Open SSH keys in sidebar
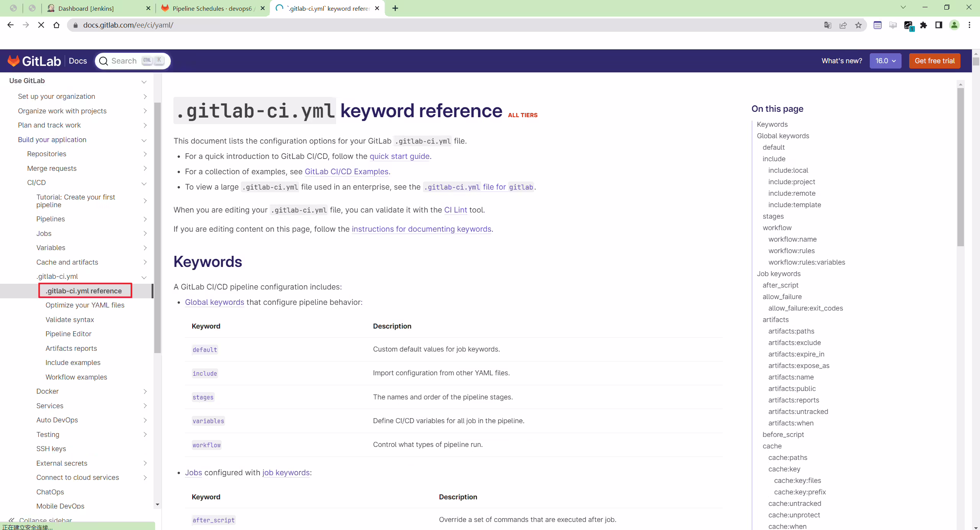Image resolution: width=980 pixels, height=530 pixels. (x=51, y=449)
